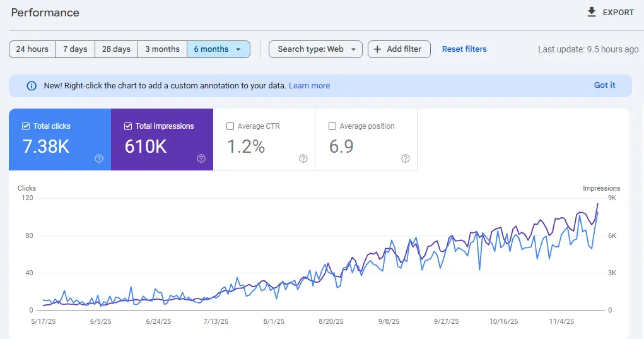This screenshot has height=339, width=644.
Task: Enable the Average position checkbox
Action: tap(332, 126)
